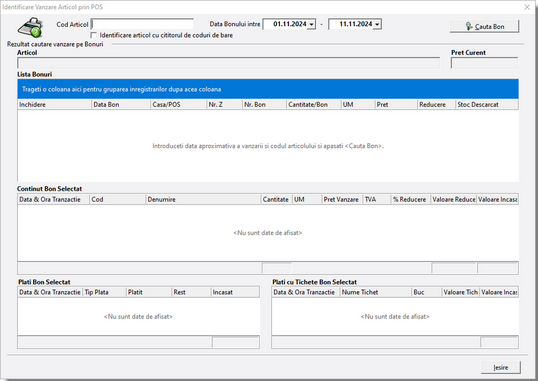Click Valoare Incas header in Continut Bon
The image size is (538, 381).
498,199
